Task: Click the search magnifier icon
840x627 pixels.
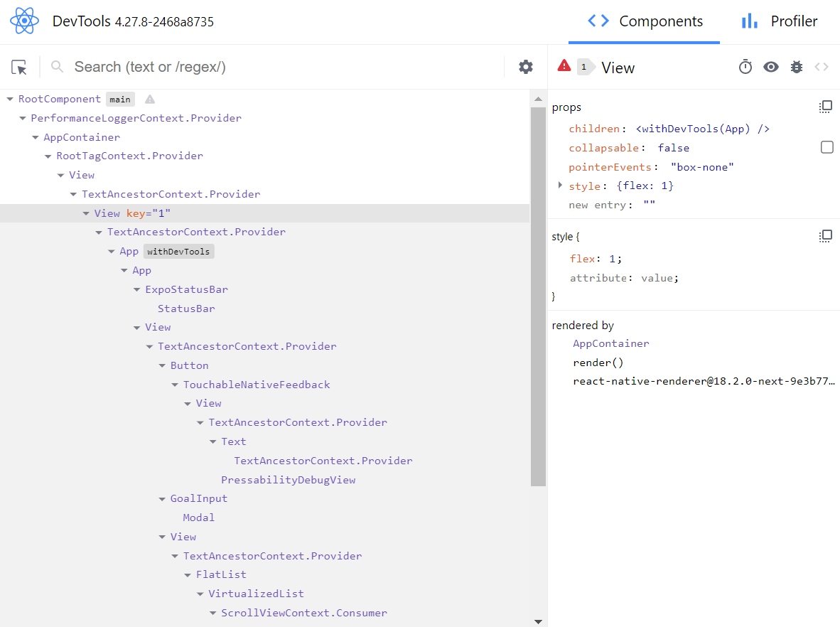Action: pyautogui.click(x=57, y=67)
